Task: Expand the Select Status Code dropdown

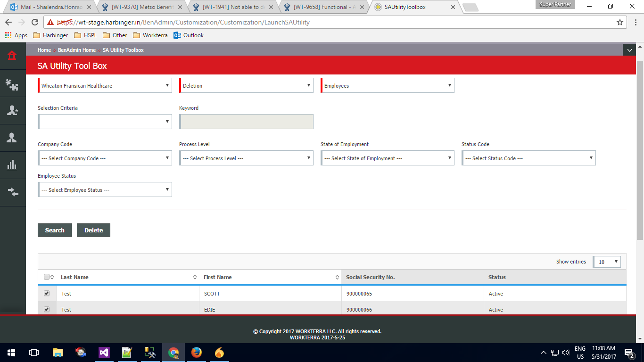Action: pos(528,158)
